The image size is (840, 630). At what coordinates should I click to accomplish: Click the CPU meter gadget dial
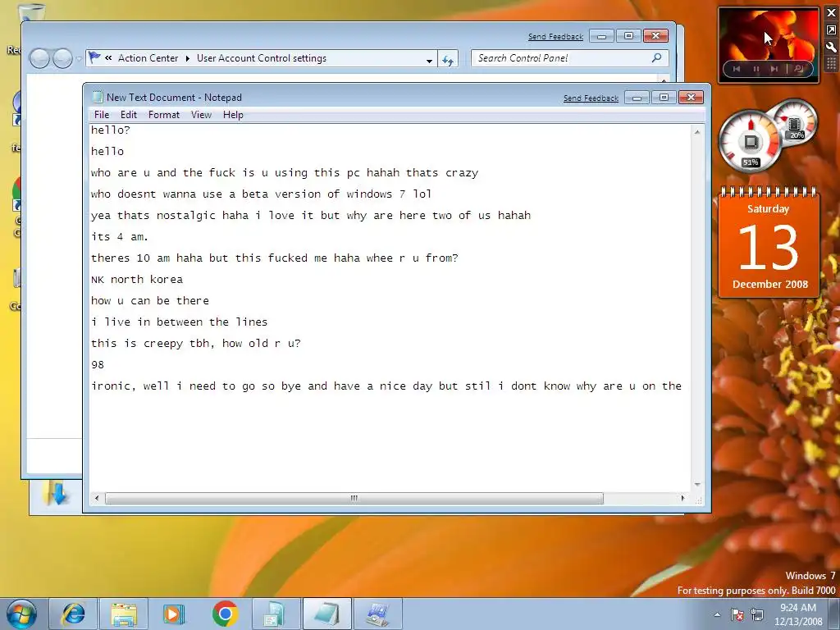point(750,142)
